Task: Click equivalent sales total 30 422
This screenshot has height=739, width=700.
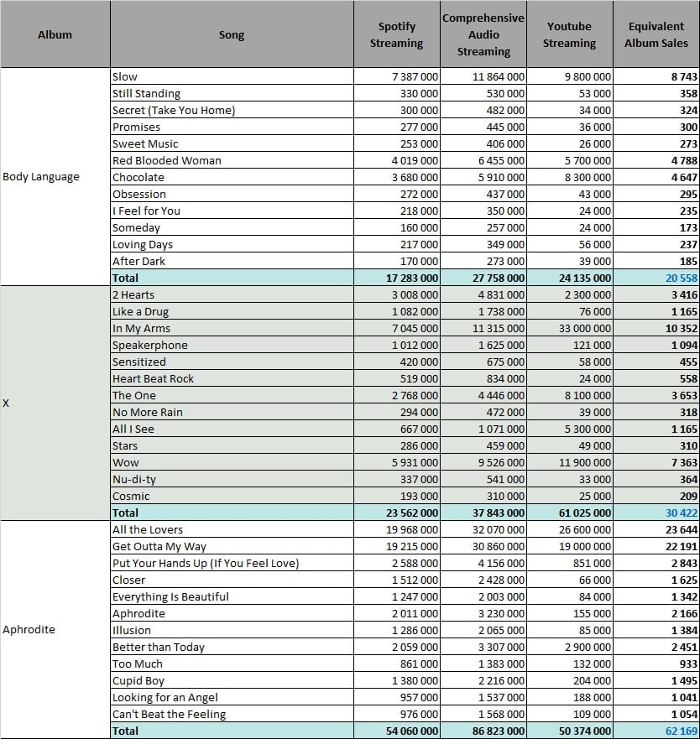Action: point(656,513)
